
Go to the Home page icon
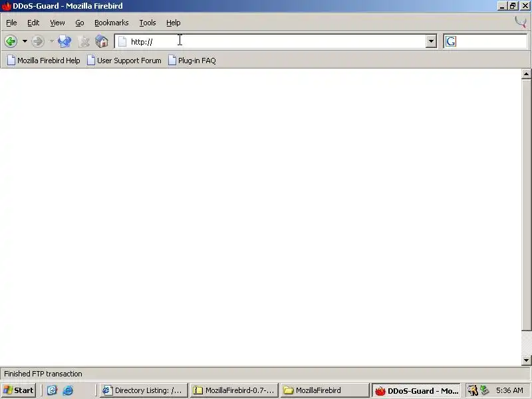102,41
